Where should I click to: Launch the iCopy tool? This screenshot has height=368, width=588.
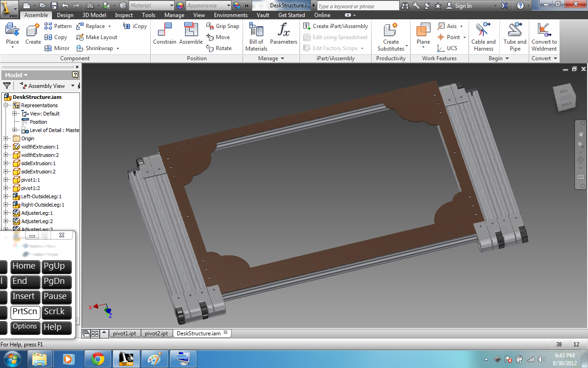(136, 26)
